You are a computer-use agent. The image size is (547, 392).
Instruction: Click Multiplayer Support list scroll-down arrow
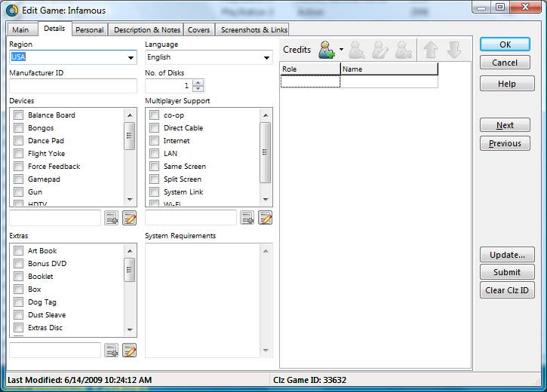pos(266,200)
